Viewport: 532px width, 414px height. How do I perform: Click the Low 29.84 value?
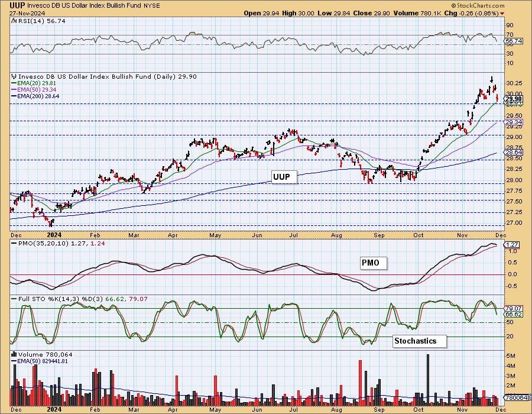point(333,13)
